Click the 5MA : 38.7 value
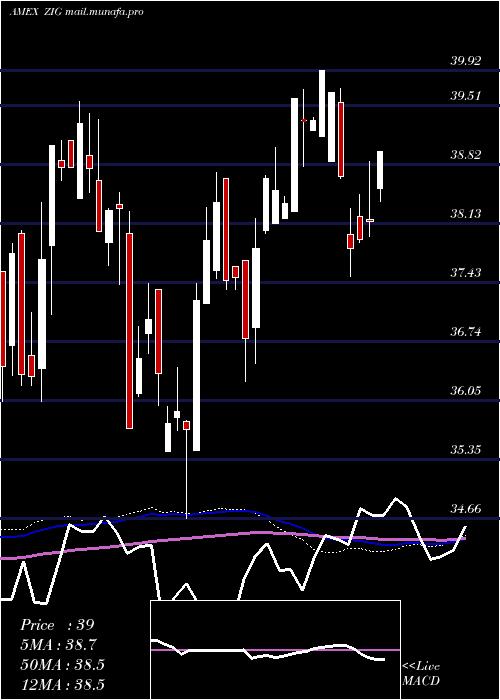Screen dimensions: 500x700 (58, 645)
